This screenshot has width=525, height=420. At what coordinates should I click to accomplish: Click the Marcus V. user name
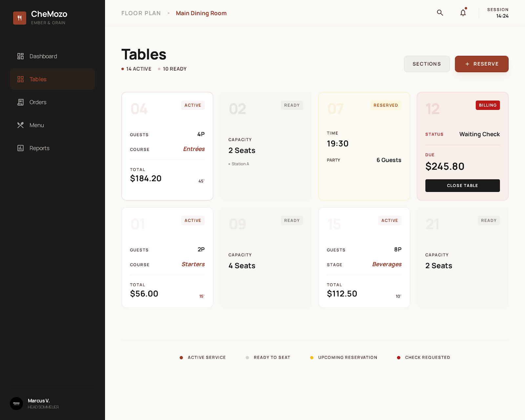tap(39, 401)
